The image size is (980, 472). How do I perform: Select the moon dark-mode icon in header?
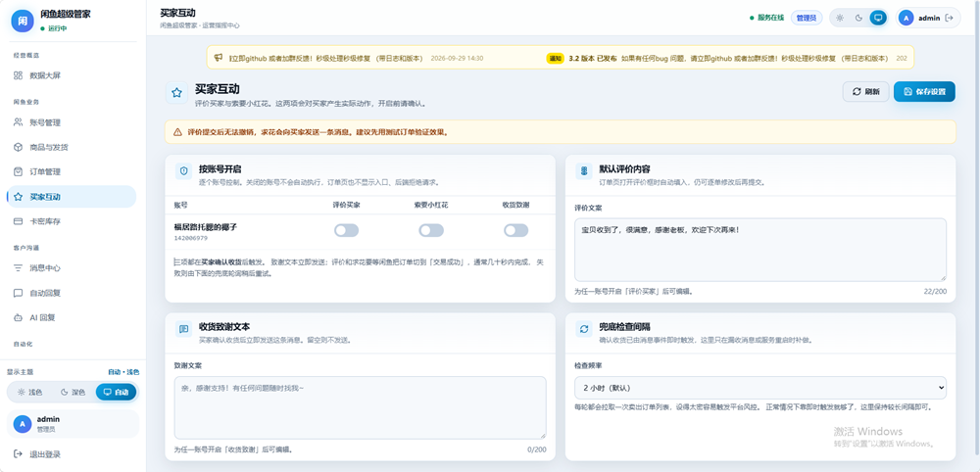858,18
